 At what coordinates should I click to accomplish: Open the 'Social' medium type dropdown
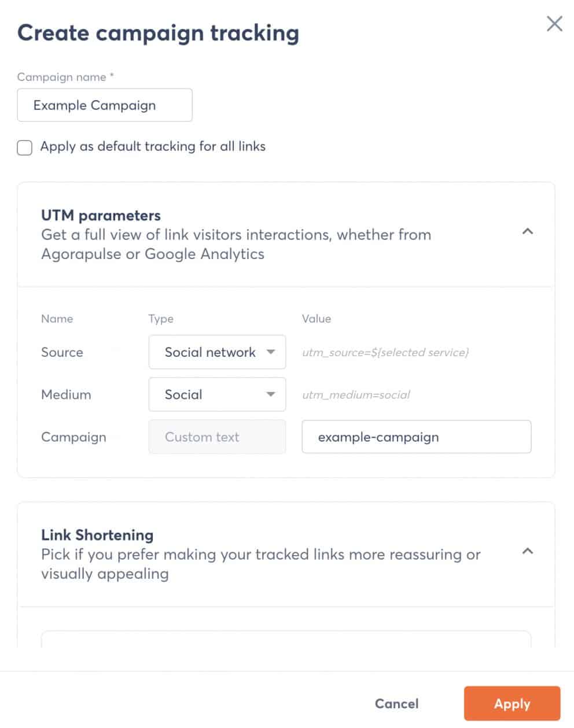pyautogui.click(x=217, y=394)
